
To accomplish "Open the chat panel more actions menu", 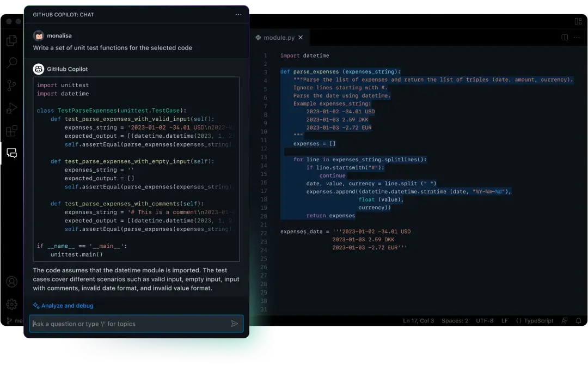I will coord(238,15).
